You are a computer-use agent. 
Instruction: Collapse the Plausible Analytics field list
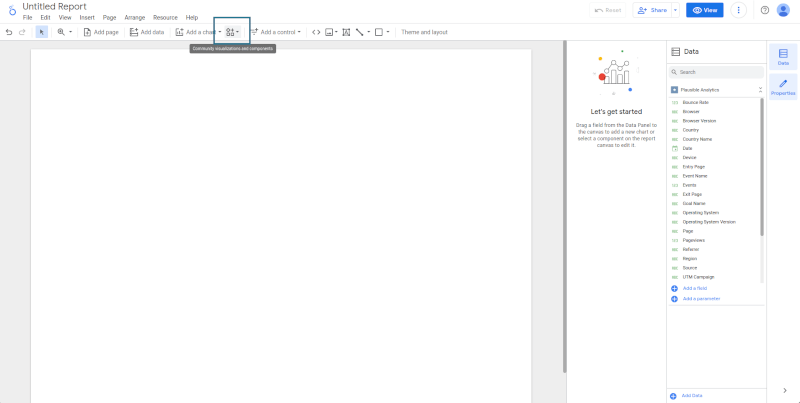[x=760, y=90]
